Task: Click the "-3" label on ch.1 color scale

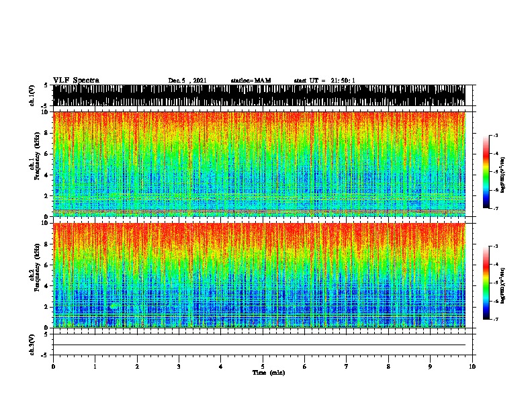Action: tap(496, 135)
